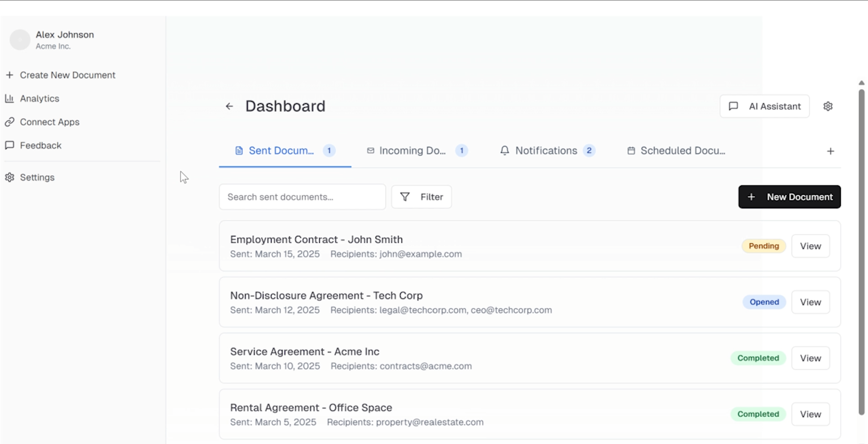Click the vertical scrollbar up arrow
Viewport: 868px width, 444px height.
pos(861,83)
